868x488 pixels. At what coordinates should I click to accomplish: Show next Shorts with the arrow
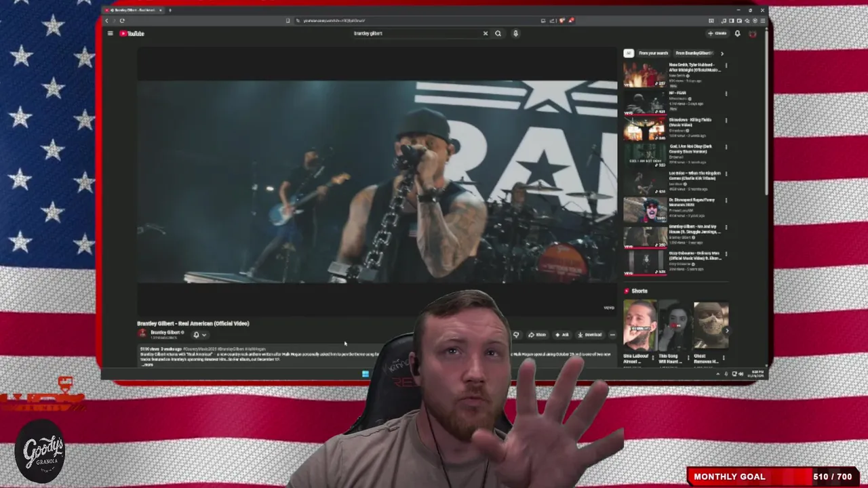click(x=726, y=331)
